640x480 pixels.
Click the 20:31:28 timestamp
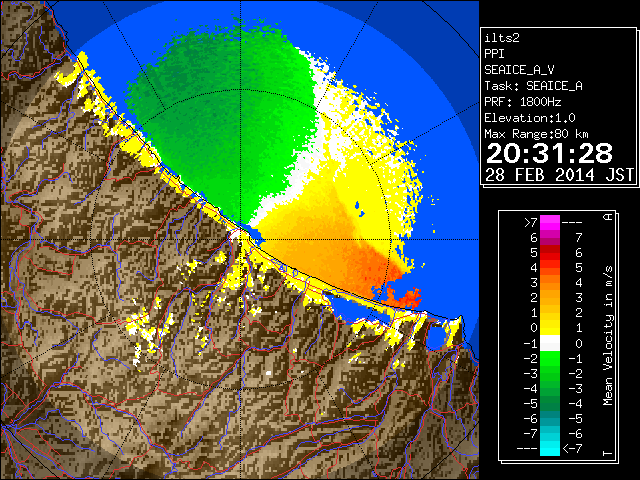[x=549, y=153]
